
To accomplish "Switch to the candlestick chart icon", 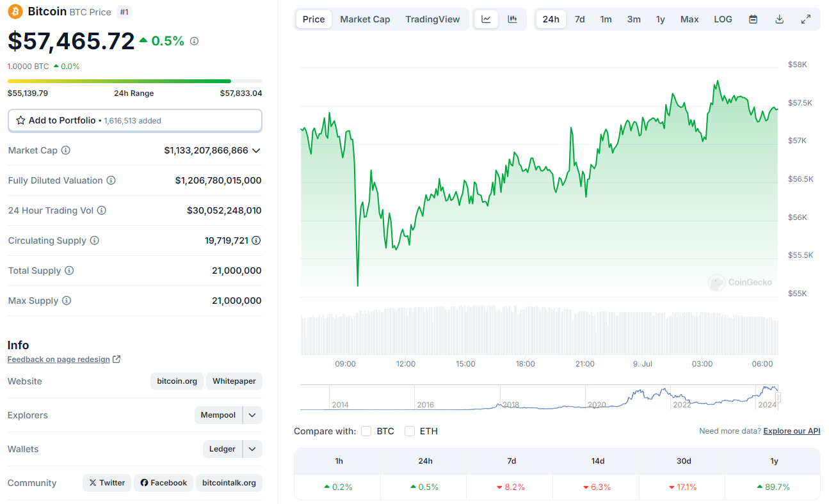I will pos(512,19).
